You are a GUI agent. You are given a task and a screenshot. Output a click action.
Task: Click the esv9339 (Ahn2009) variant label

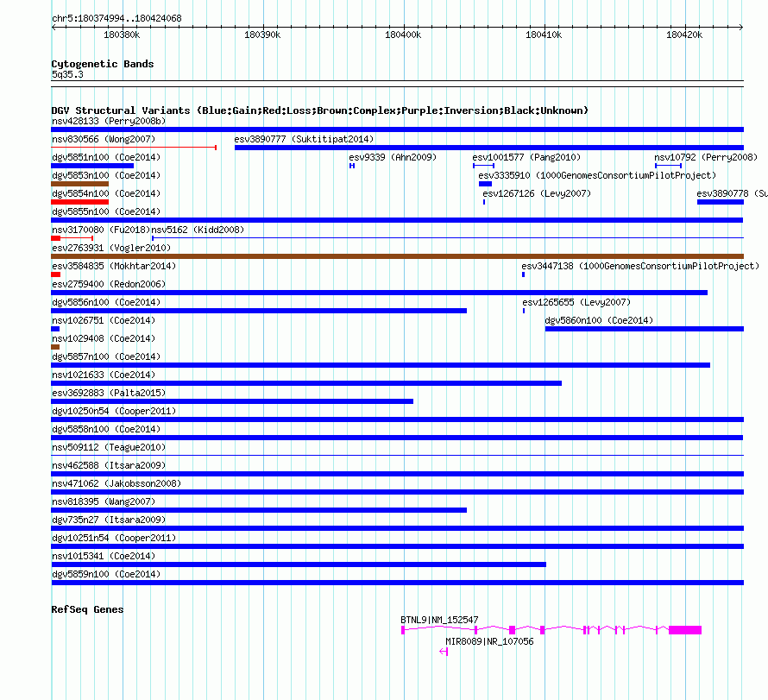click(393, 157)
